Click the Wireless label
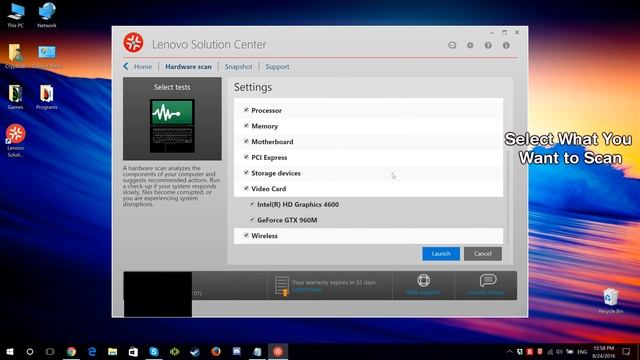 (264, 236)
